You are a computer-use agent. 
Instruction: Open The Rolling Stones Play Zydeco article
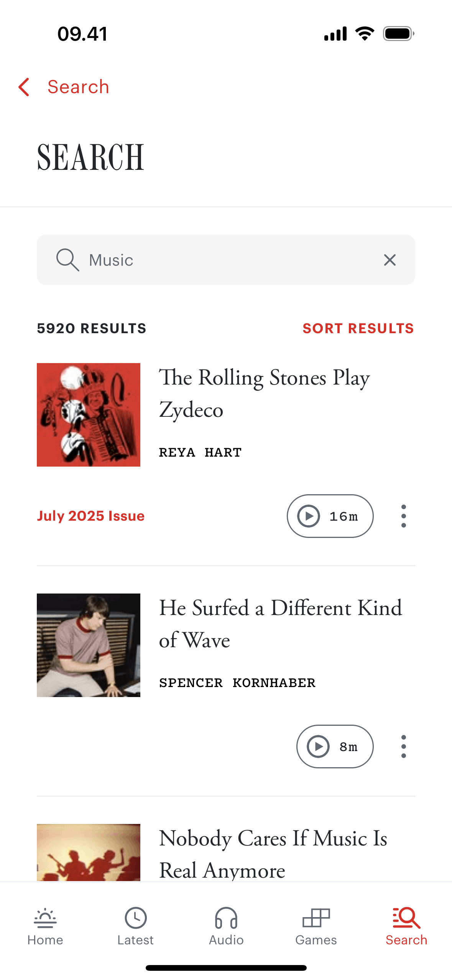265,393
